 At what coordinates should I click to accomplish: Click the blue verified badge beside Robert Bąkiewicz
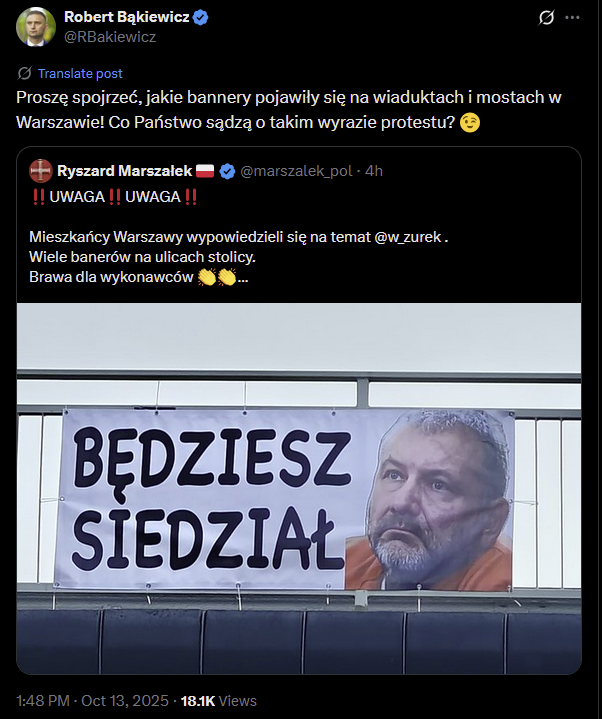pyautogui.click(x=200, y=17)
